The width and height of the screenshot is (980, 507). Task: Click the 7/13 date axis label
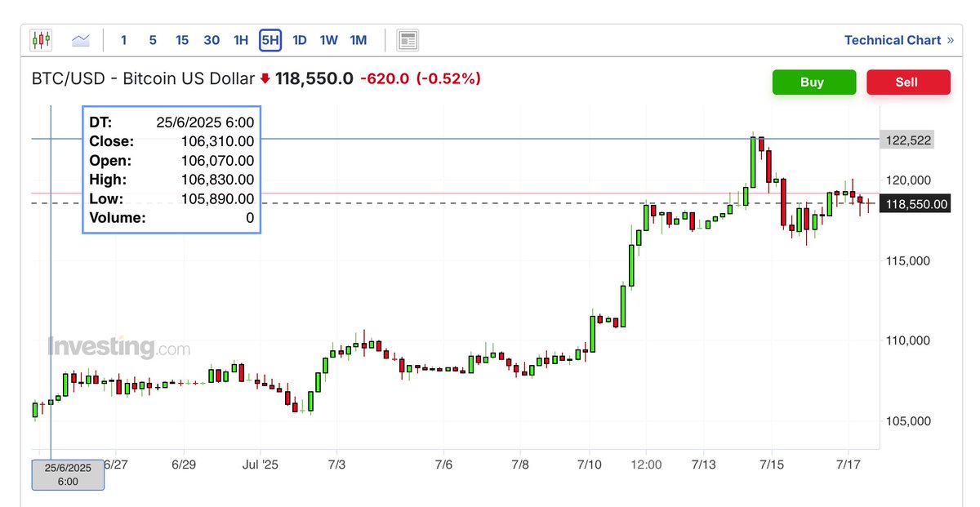[703, 465]
